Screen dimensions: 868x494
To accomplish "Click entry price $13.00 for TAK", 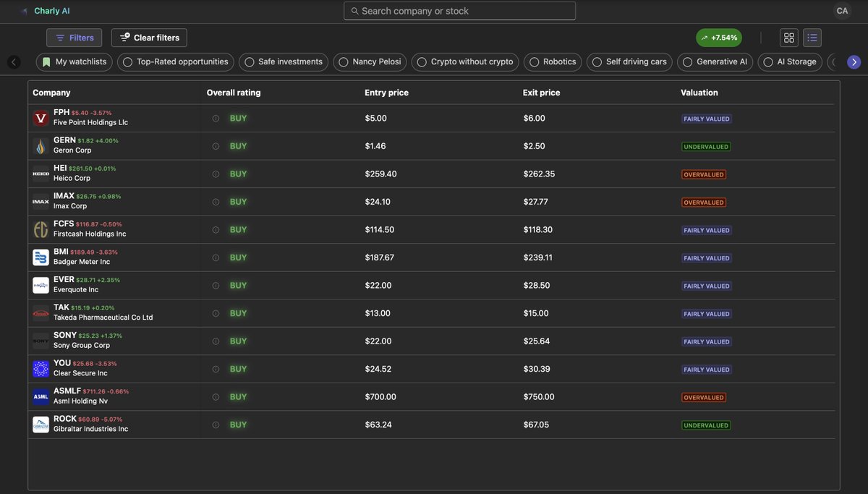I will pyautogui.click(x=378, y=313).
